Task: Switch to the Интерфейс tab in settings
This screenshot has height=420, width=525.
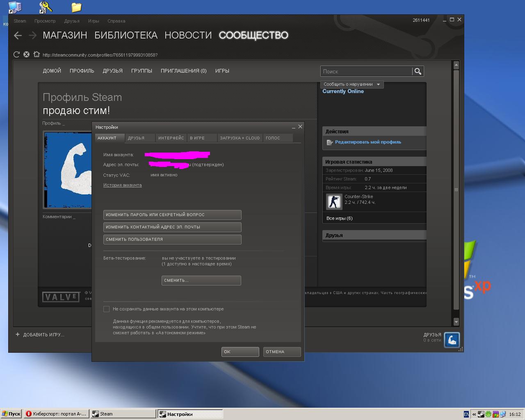Action: tap(171, 138)
